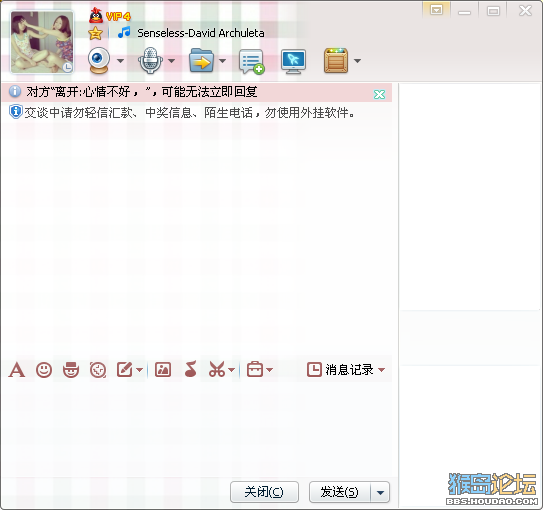Click the contact's avatar photo

point(42,42)
